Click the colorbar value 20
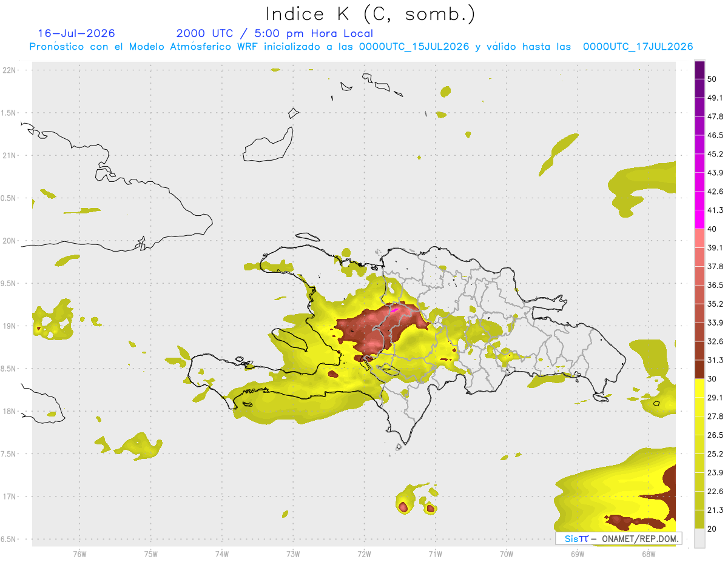 coord(713,529)
